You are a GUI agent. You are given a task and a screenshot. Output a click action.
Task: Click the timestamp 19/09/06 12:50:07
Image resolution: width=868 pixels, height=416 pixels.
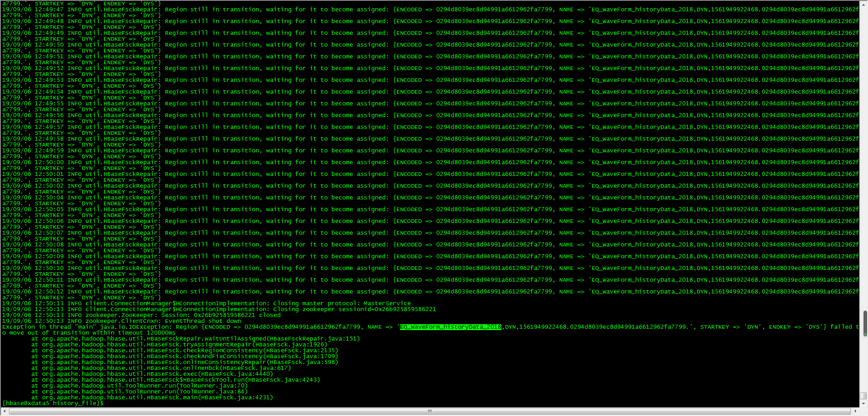click(33, 233)
